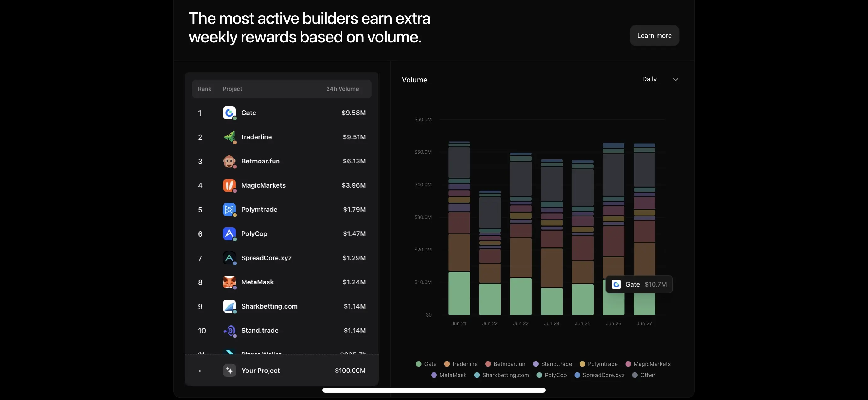Click the $1.79M volume value
Viewport: 868px width, 400px height.
tap(355, 210)
